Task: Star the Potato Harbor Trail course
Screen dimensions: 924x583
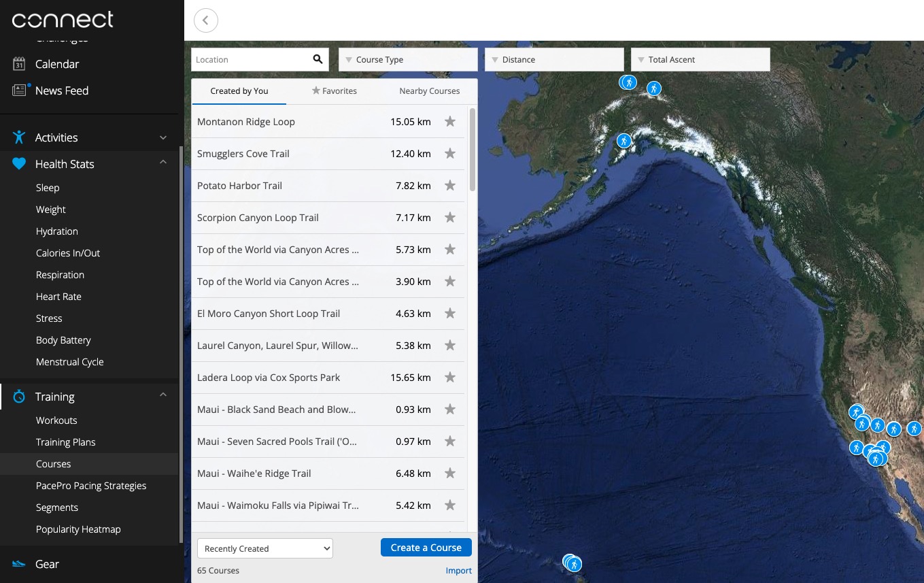Action: 449,186
